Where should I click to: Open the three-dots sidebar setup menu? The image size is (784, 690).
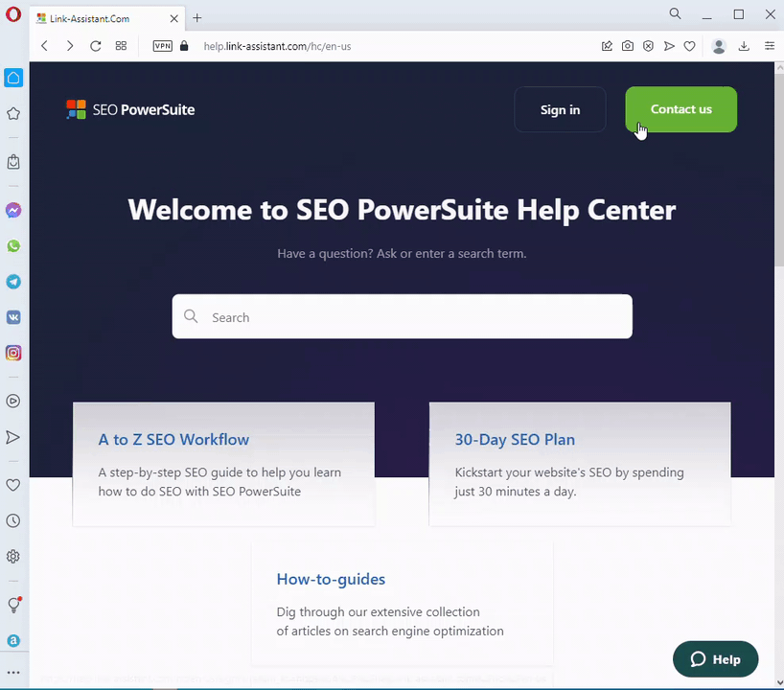(13, 673)
